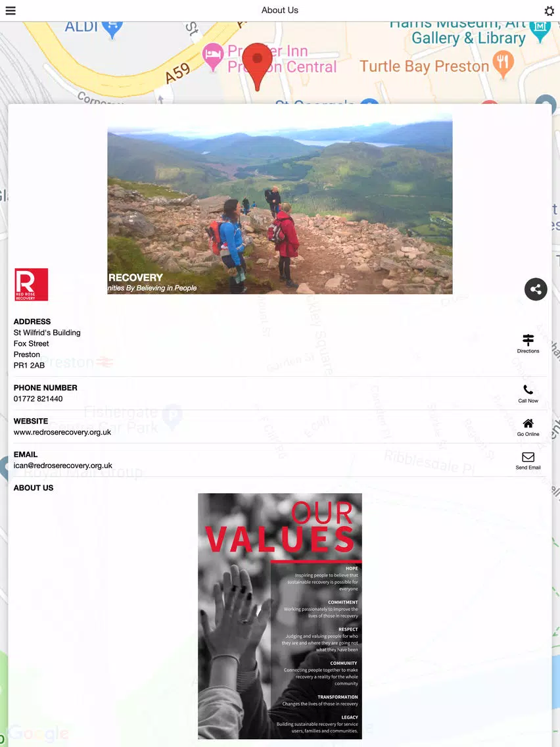
Task: Open the Our Values poster image
Action: (280, 616)
